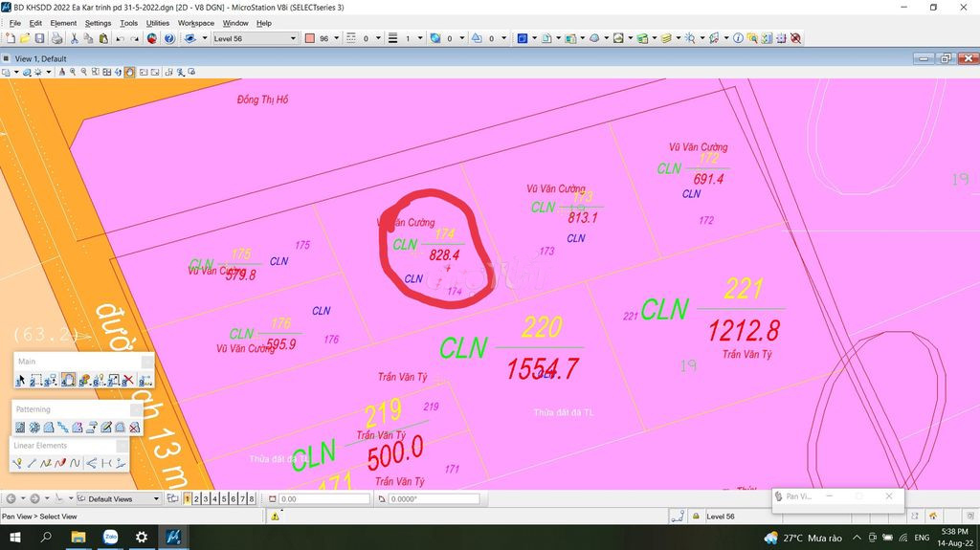
Task: Toggle view 8 button
Action: pyautogui.click(x=252, y=498)
